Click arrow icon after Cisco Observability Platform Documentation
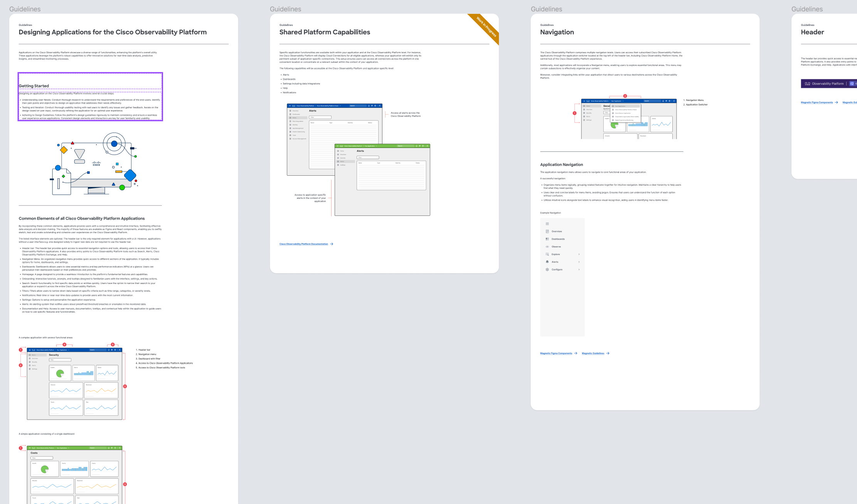 coord(332,244)
